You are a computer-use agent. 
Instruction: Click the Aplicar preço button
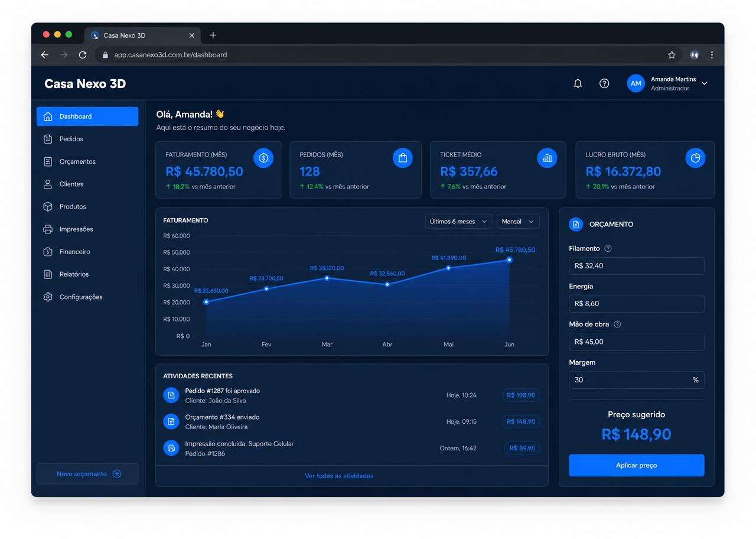[636, 465]
